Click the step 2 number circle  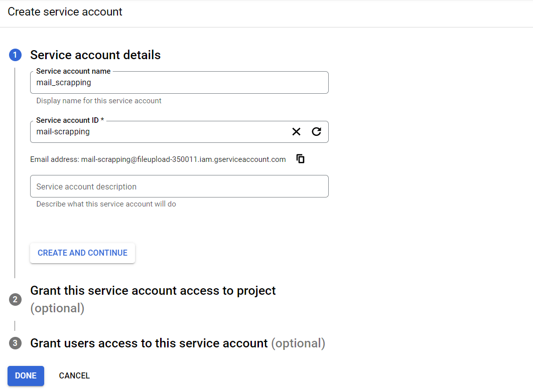click(15, 300)
